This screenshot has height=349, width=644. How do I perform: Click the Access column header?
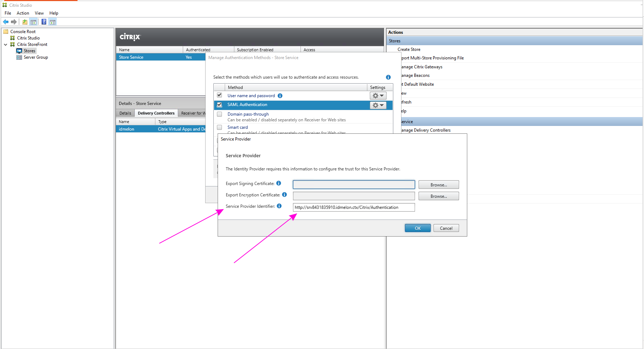(342, 50)
